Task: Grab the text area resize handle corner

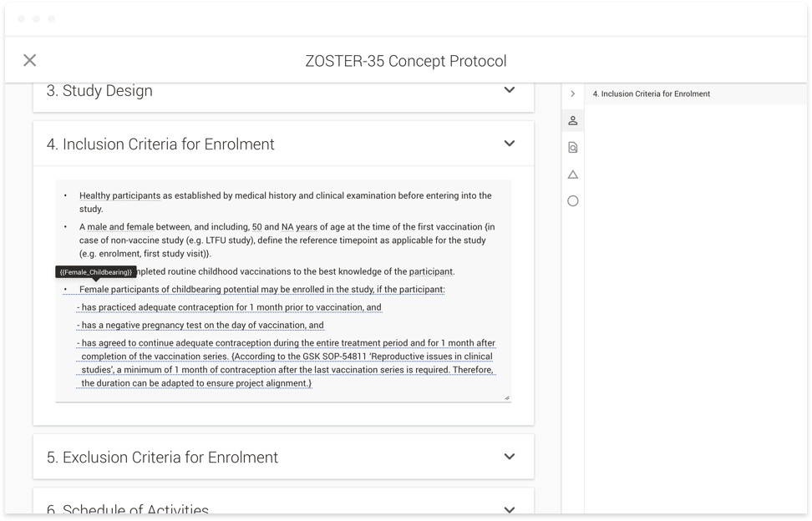Action: tap(506, 398)
